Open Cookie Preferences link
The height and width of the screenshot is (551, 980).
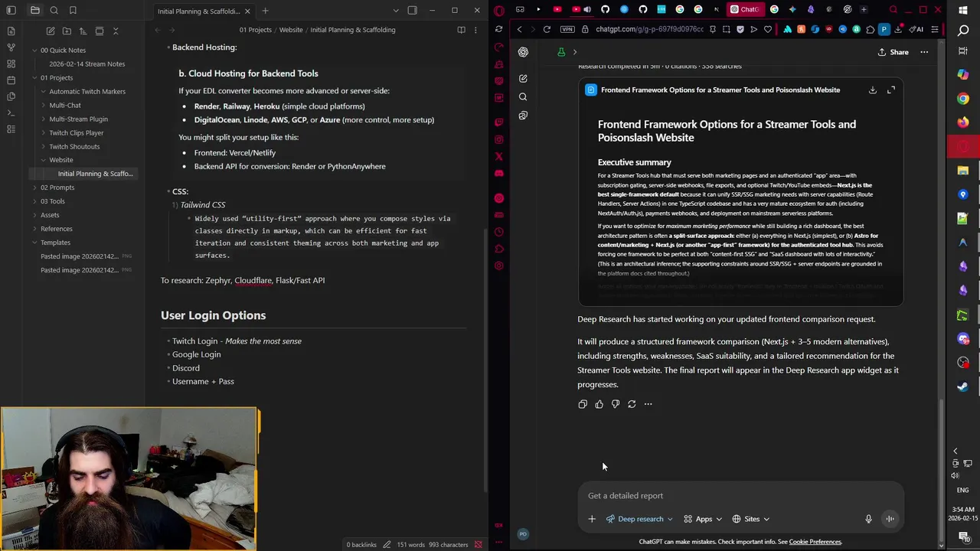click(815, 542)
